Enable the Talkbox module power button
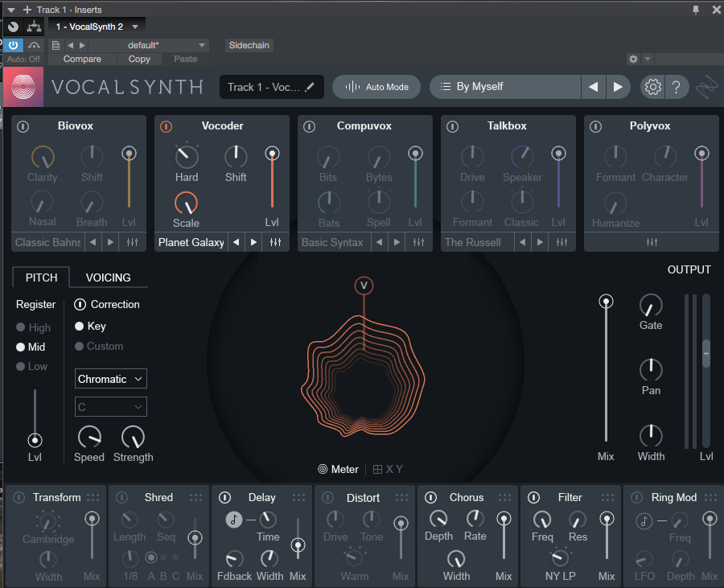 (x=452, y=126)
